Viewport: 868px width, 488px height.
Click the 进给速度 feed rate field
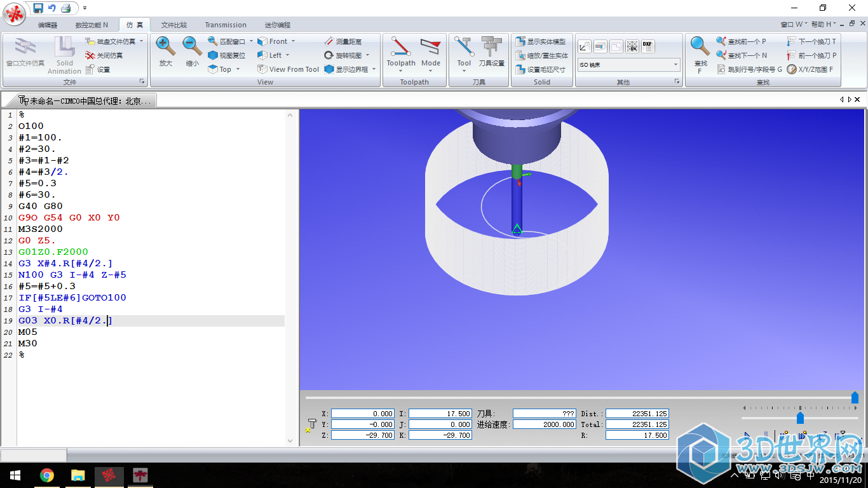545,424
